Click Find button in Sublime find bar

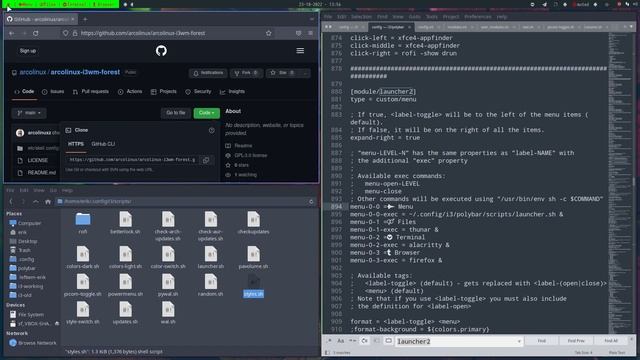[x=541, y=341]
